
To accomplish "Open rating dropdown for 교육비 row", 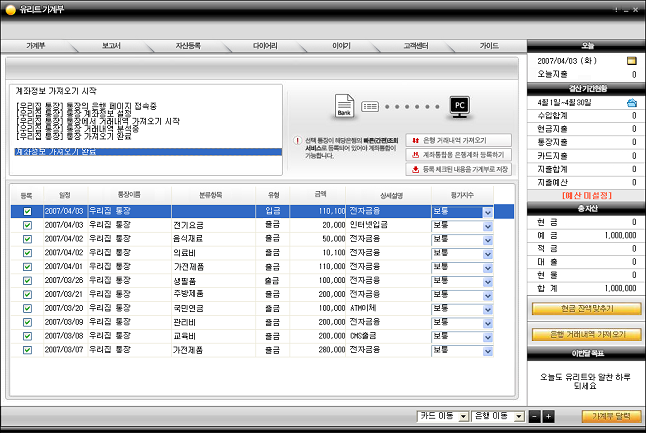I will pyautogui.click(x=488, y=337).
